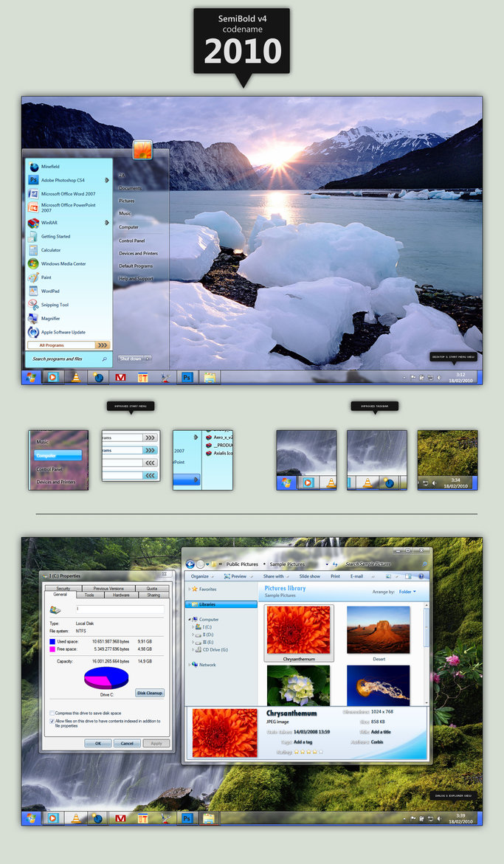Open the Organize menu in Explorer
Screen dimensions: 504x864
click(x=200, y=576)
